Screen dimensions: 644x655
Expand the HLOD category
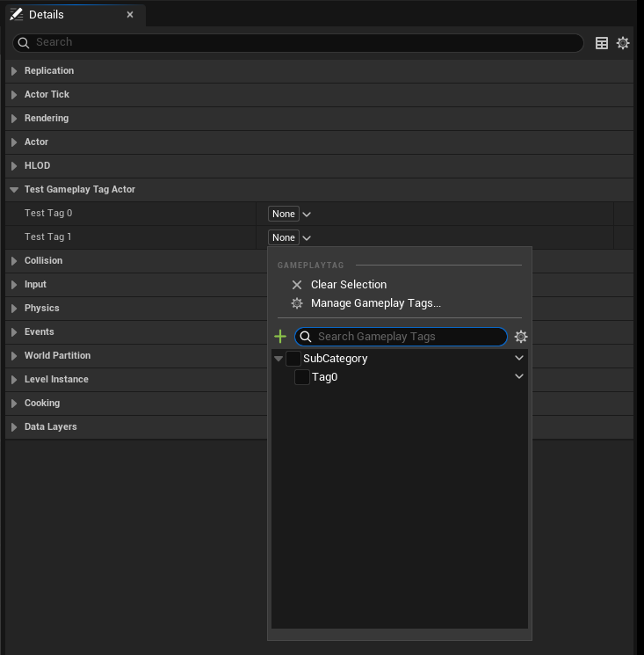click(x=14, y=166)
